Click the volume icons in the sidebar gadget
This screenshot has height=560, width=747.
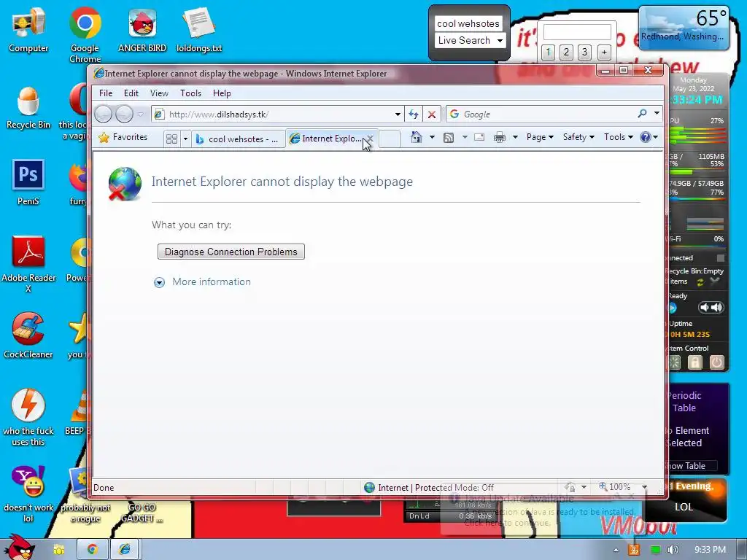(x=711, y=308)
